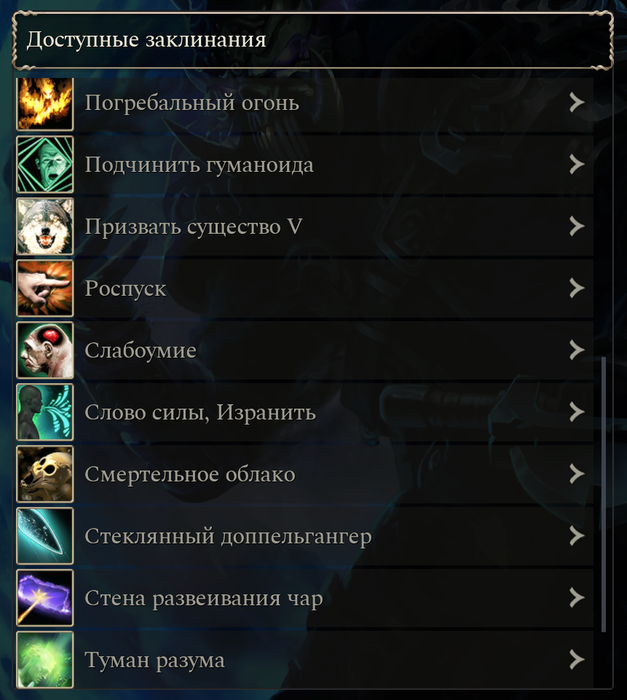Select the Стеклянный доппельгангер glass shard icon
Image resolution: width=627 pixels, height=700 pixels.
[45, 536]
